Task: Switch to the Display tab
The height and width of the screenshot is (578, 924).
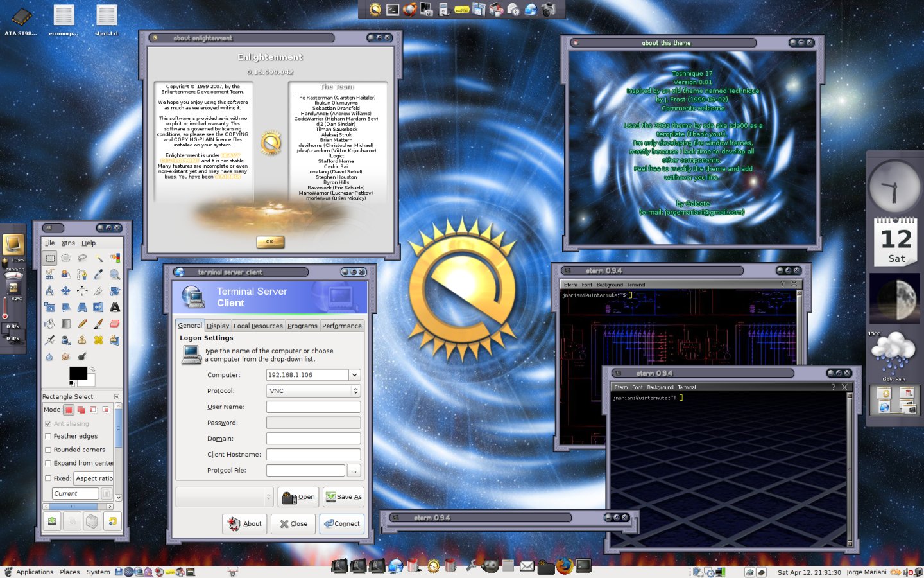Action: [x=218, y=326]
